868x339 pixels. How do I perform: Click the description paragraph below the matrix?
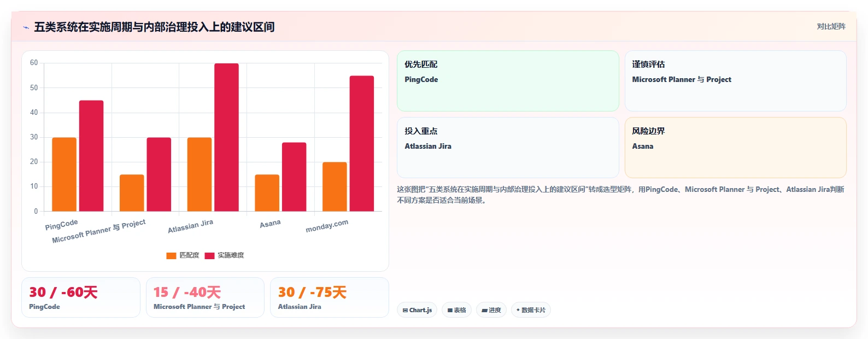[x=621, y=195]
